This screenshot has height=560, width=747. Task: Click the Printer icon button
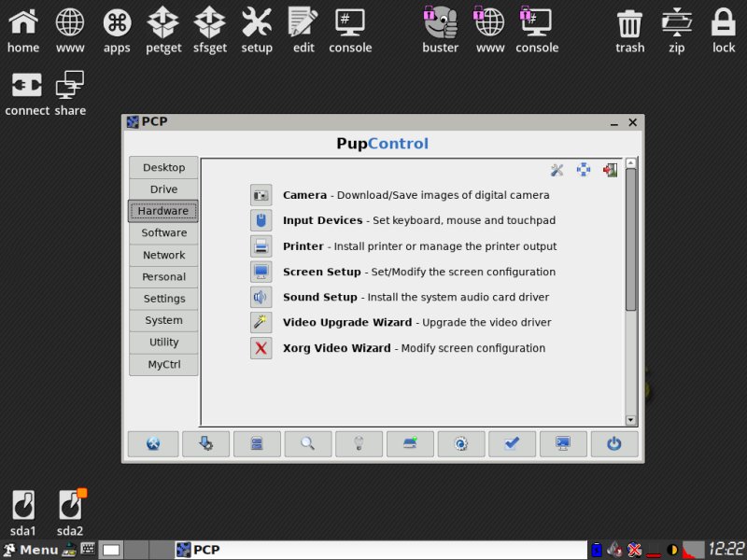pos(261,246)
